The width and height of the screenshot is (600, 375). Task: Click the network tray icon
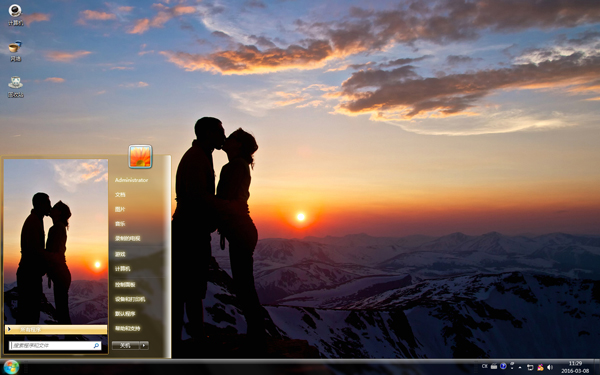point(530,367)
